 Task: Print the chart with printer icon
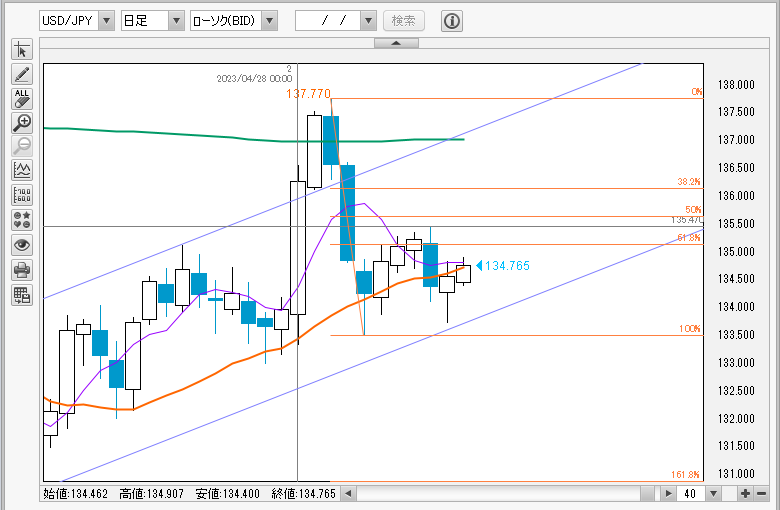22,270
